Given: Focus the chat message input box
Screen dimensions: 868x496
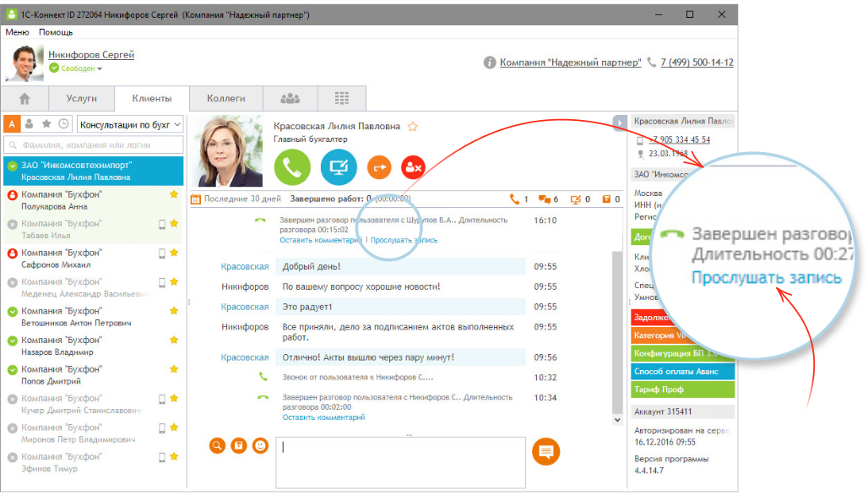Looking at the screenshot, I should (x=401, y=462).
